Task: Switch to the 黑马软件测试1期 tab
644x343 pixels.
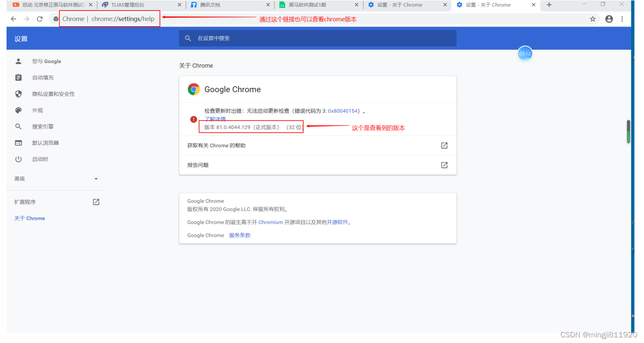Action: (319, 5)
